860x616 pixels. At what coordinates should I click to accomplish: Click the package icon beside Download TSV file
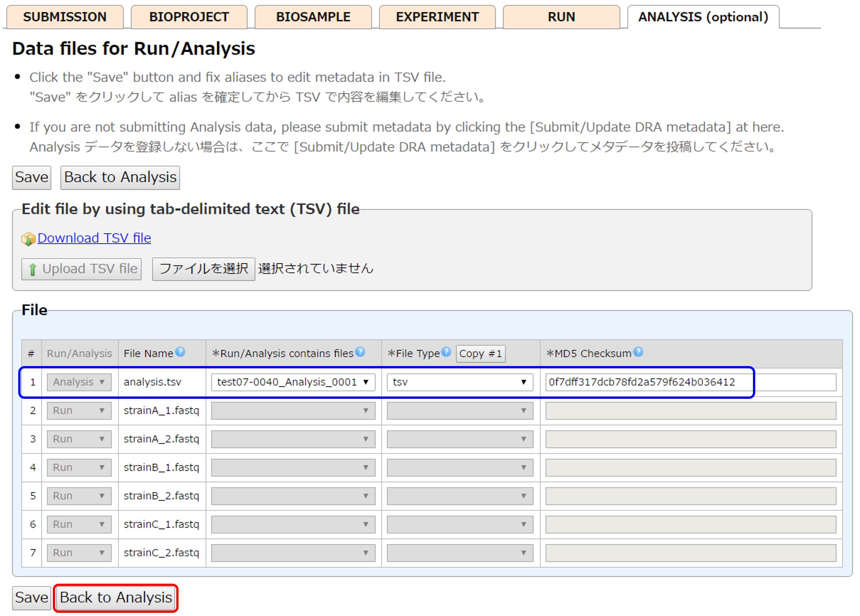[28, 239]
